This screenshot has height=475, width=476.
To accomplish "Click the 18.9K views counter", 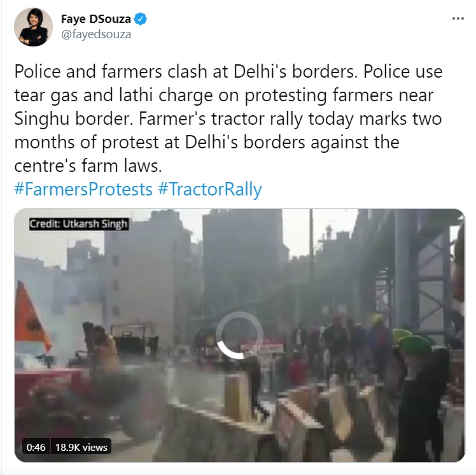I will pyautogui.click(x=81, y=447).
